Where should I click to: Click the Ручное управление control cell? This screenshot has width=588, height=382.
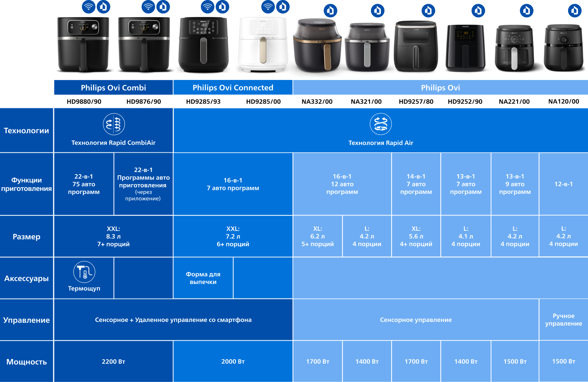point(563,320)
